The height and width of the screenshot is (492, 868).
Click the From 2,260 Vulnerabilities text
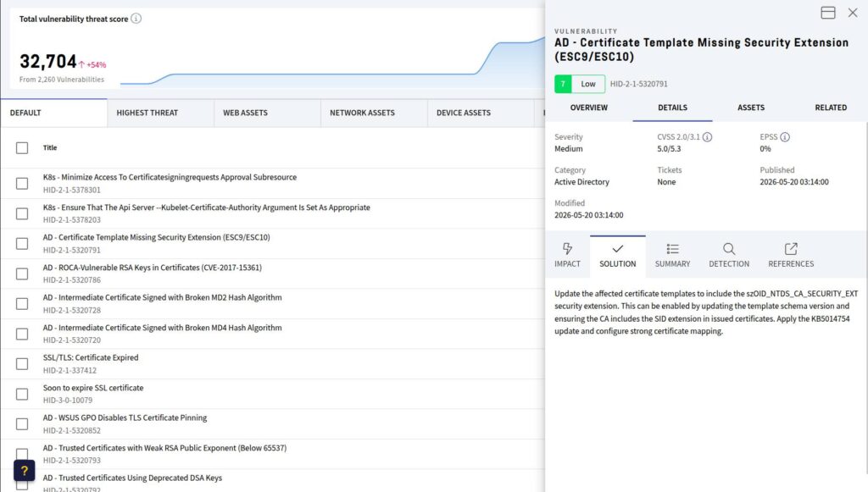tap(61, 80)
